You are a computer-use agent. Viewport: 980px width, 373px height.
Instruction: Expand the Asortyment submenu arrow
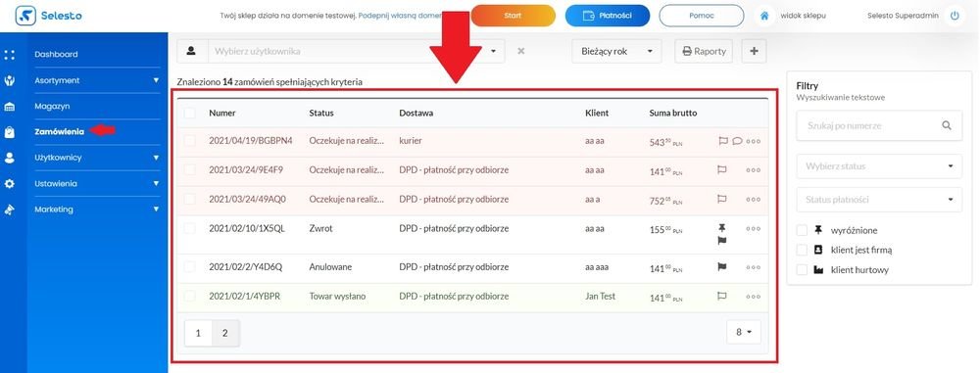[156, 80]
